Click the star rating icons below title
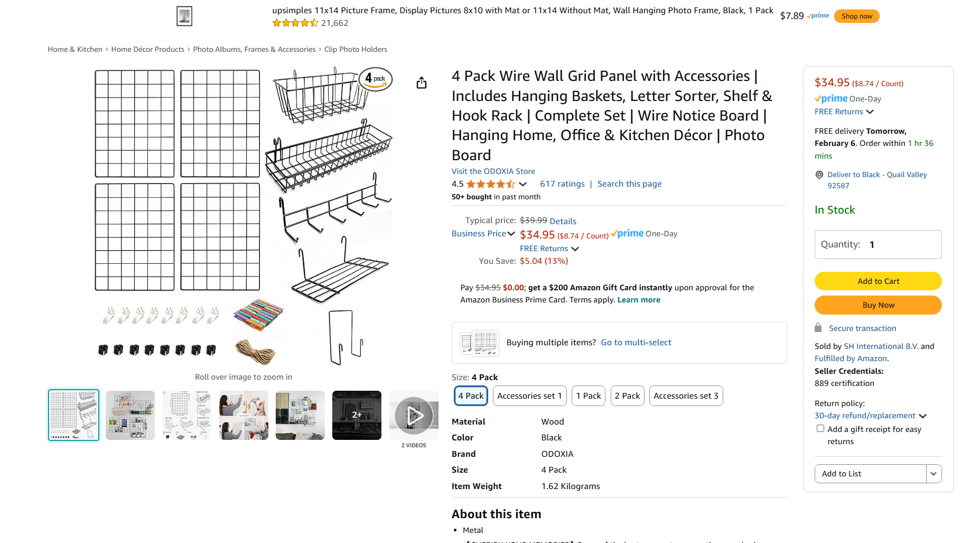 pyautogui.click(x=490, y=184)
